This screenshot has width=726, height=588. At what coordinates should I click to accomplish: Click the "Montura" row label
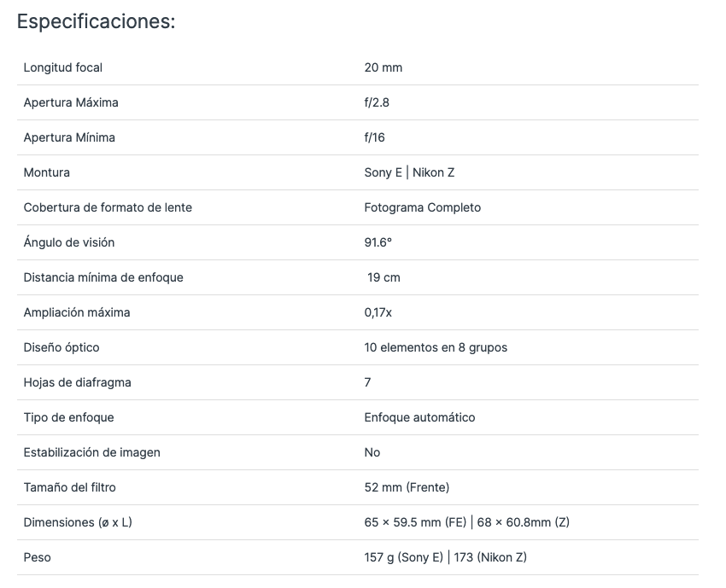point(47,172)
